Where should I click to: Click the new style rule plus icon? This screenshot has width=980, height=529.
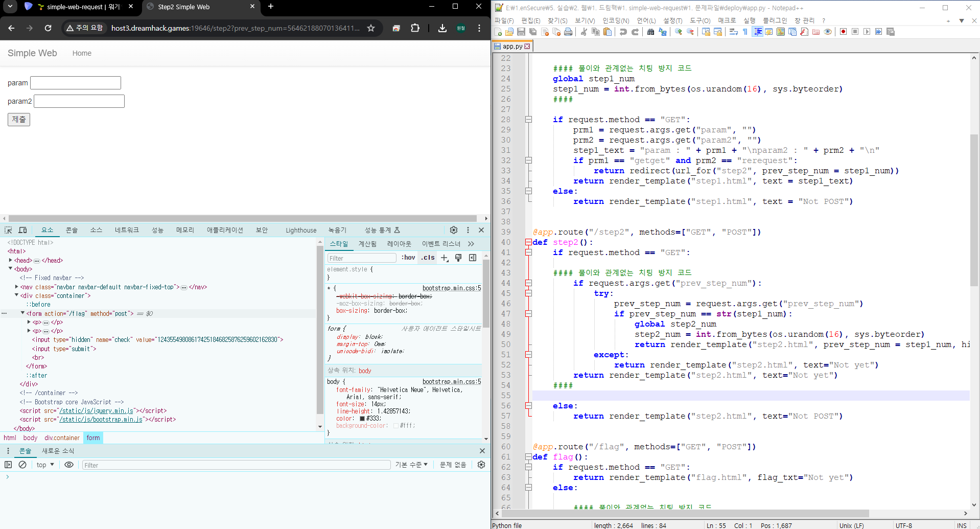point(445,258)
